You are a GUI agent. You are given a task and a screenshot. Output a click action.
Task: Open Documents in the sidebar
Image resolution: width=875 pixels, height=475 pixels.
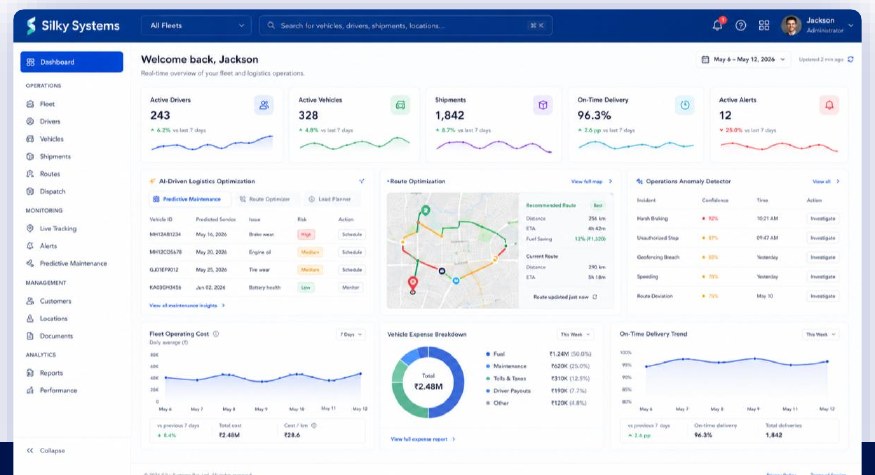(x=56, y=336)
